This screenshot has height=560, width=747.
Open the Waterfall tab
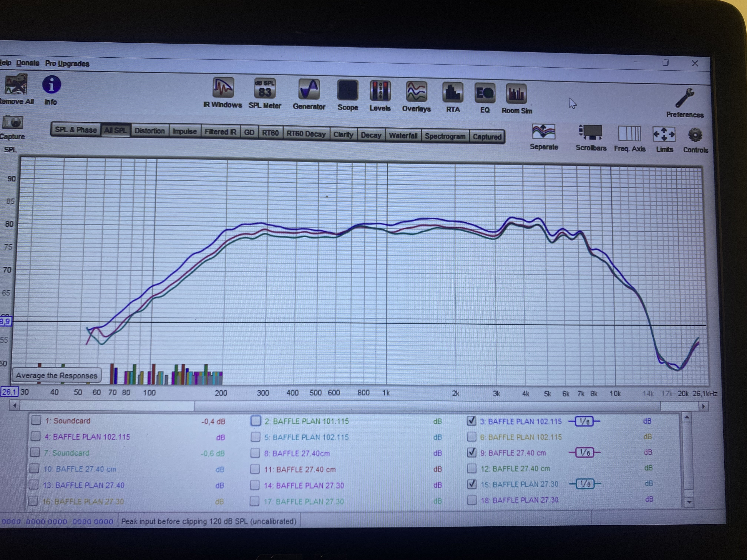tap(403, 136)
